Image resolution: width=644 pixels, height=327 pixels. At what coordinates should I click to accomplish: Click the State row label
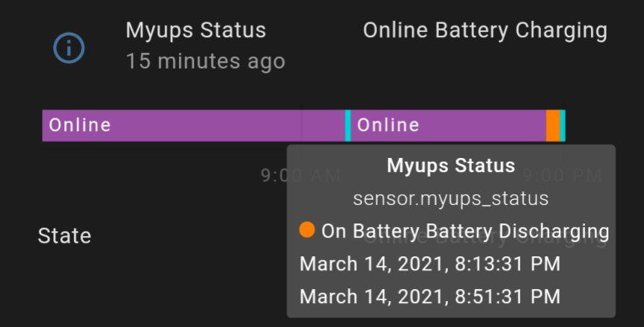coord(65,236)
